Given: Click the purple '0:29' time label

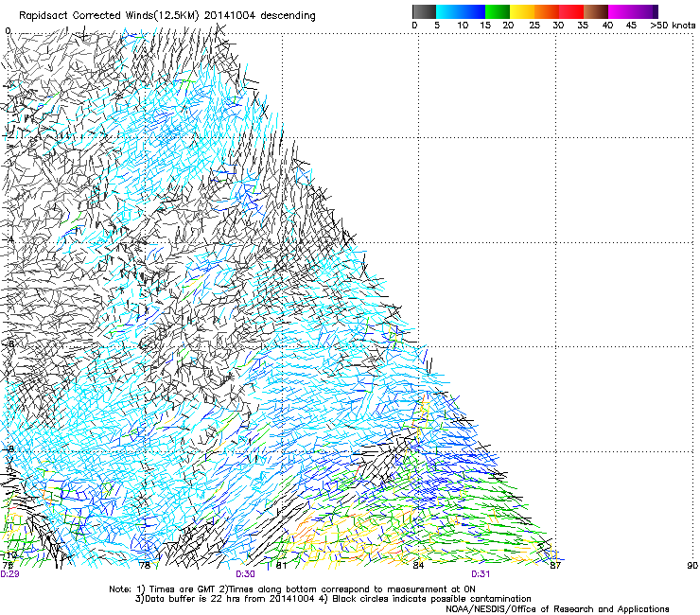Looking at the screenshot, I should 9,574.
